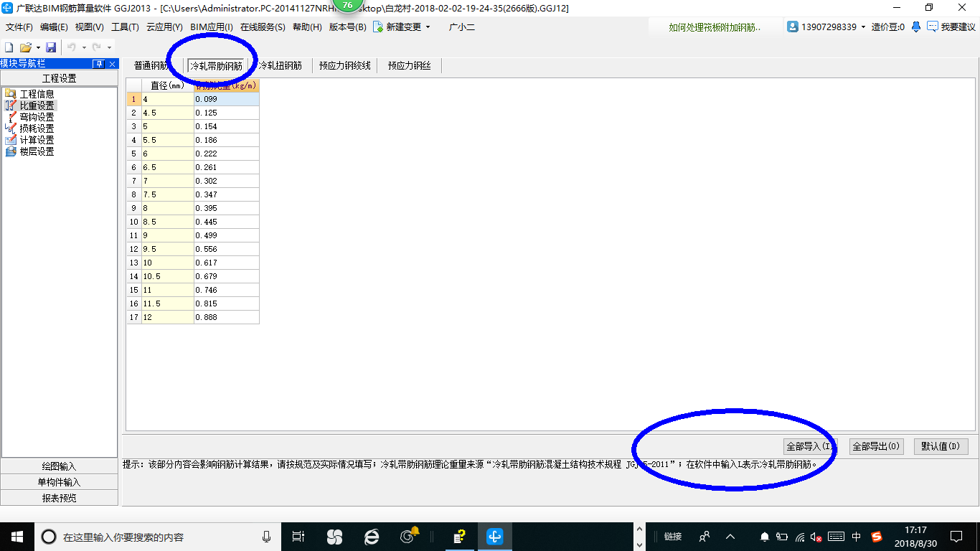Viewport: 980px width, 551px height.
Task: Pin the 模块导航栏 panel
Action: (98, 64)
